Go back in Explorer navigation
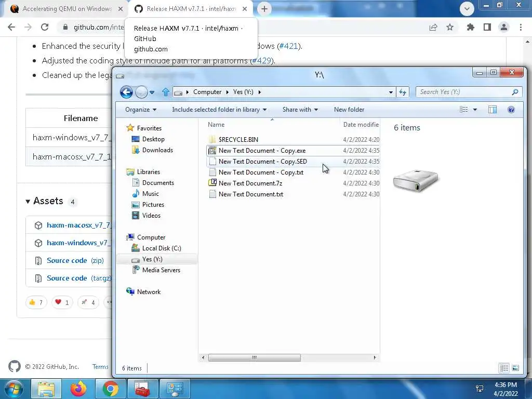532x399 pixels. tap(126, 92)
